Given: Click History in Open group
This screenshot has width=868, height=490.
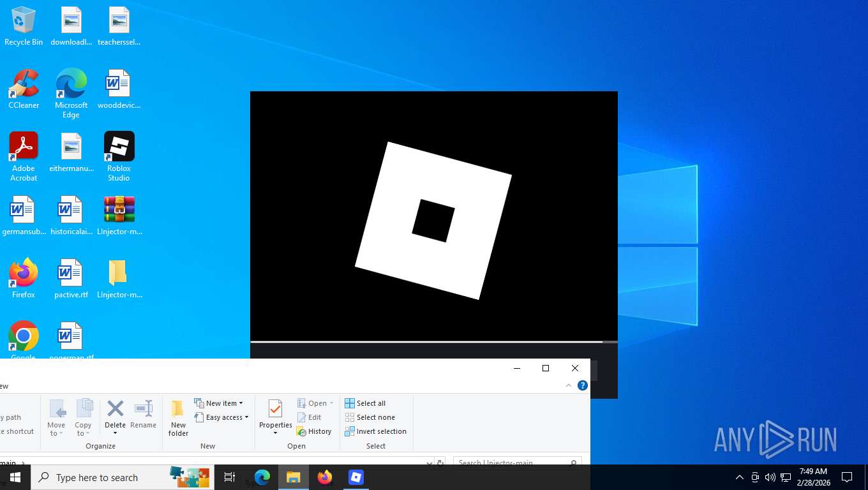Looking at the screenshot, I should coord(314,431).
